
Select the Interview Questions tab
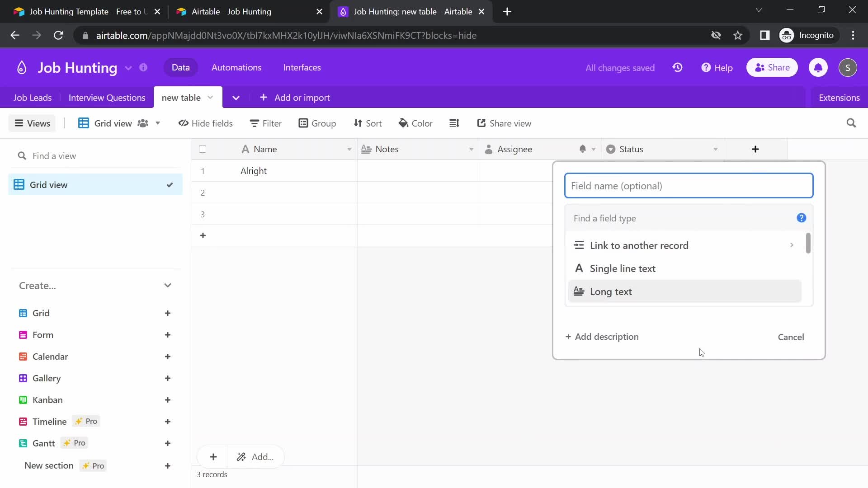[107, 97]
